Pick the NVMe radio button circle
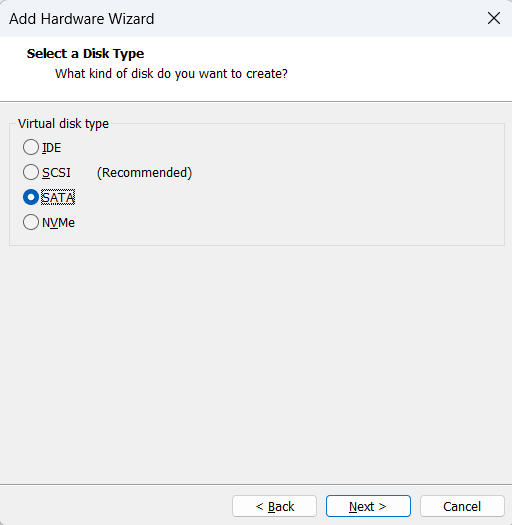 pyautogui.click(x=31, y=222)
